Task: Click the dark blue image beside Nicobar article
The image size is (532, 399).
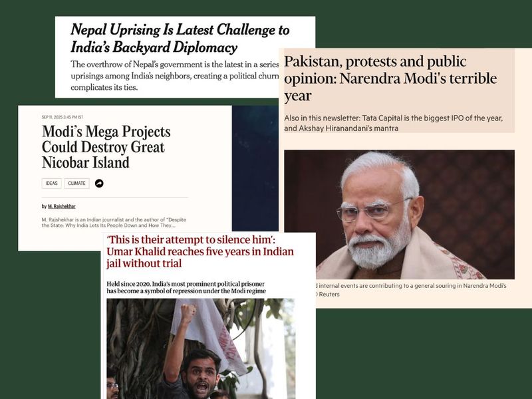Action: click(x=255, y=168)
